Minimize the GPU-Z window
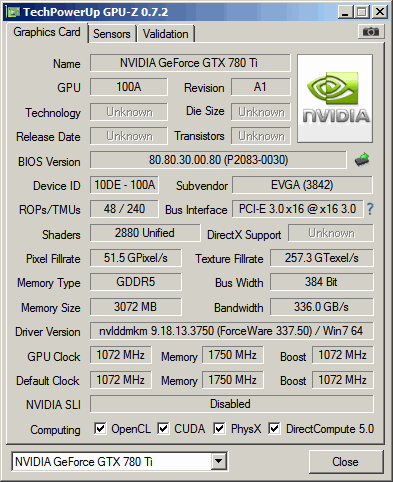393x482 pixels. (345, 12)
